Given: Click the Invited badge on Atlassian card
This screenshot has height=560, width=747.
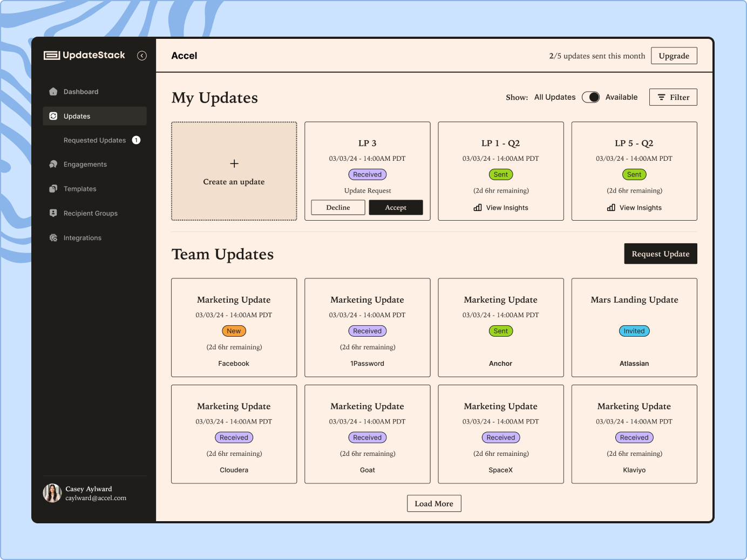Looking at the screenshot, I should click(634, 331).
